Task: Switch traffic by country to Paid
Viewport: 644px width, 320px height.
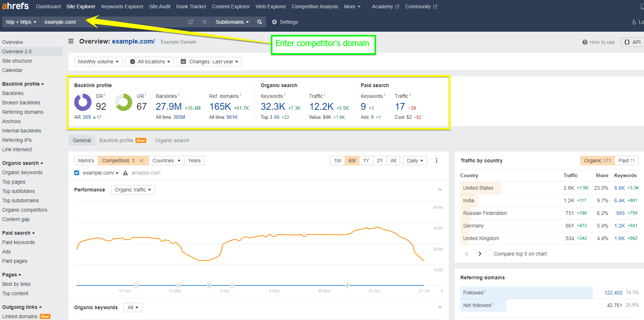Action: tap(627, 161)
